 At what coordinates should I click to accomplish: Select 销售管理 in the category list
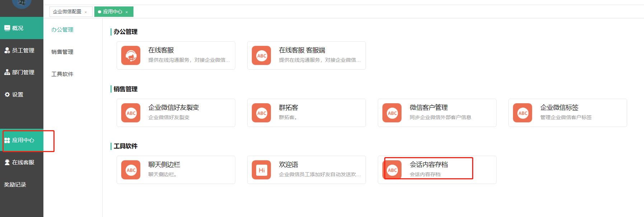pos(62,52)
